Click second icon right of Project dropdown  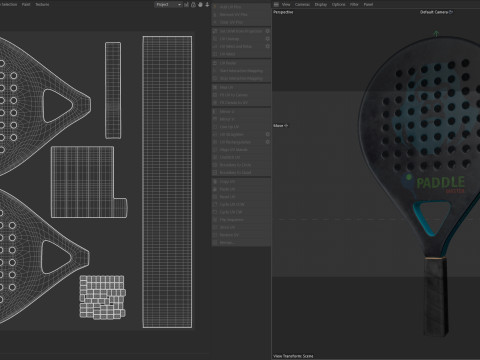coord(193,5)
